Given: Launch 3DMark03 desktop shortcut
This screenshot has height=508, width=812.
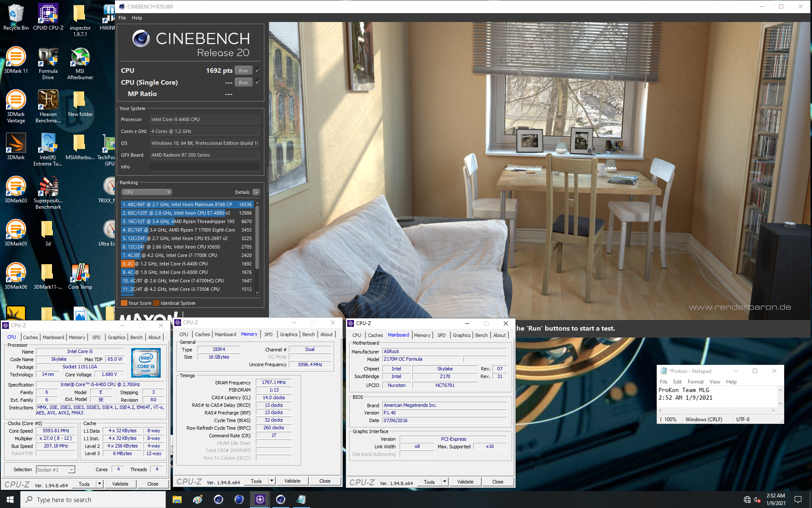Looking at the screenshot, I should click(x=16, y=190).
